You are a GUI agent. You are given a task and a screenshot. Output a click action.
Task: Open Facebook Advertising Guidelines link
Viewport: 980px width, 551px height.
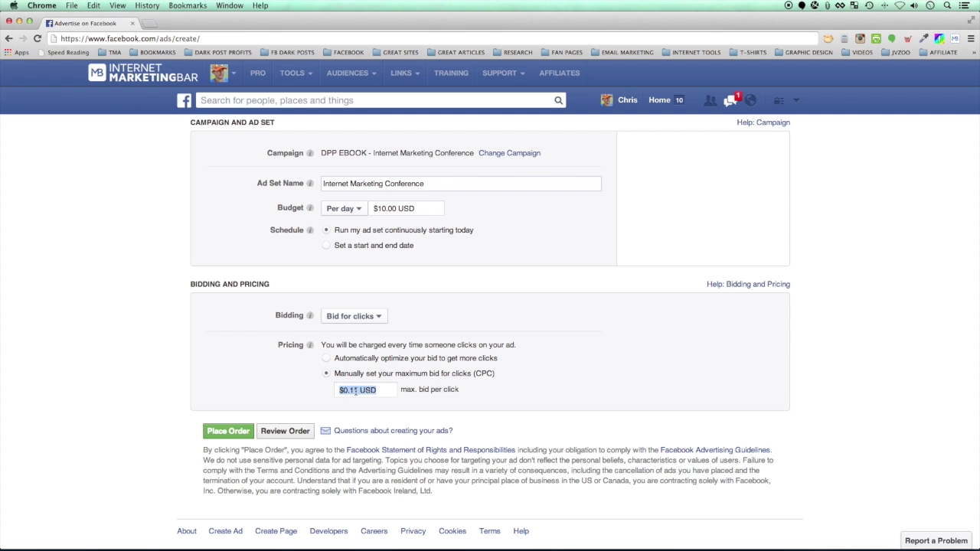point(715,450)
